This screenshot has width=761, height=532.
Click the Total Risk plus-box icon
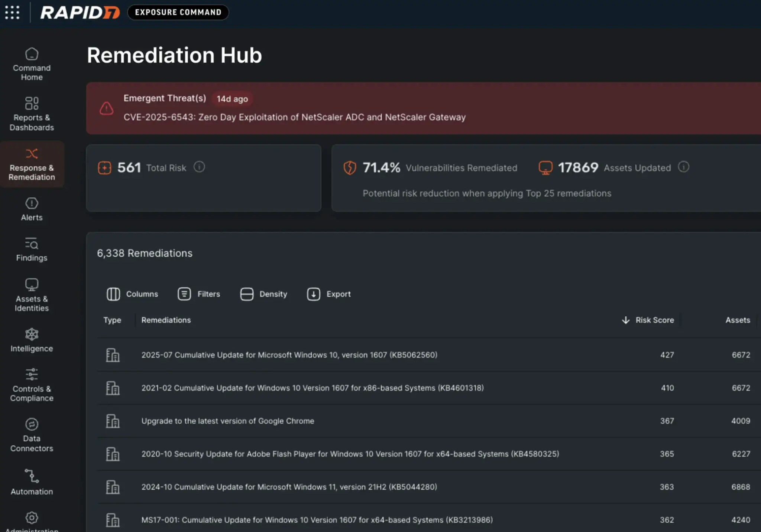coord(104,168)
